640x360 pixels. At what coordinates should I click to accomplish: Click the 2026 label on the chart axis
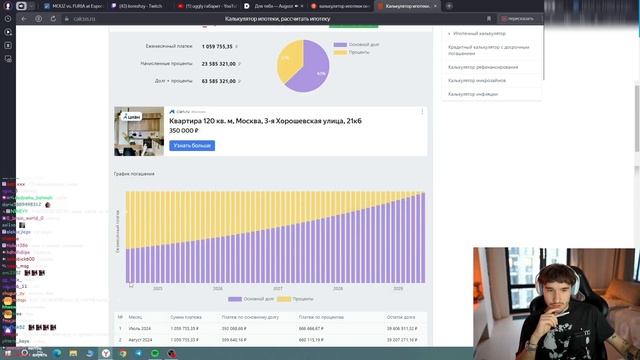pos(218,289)
